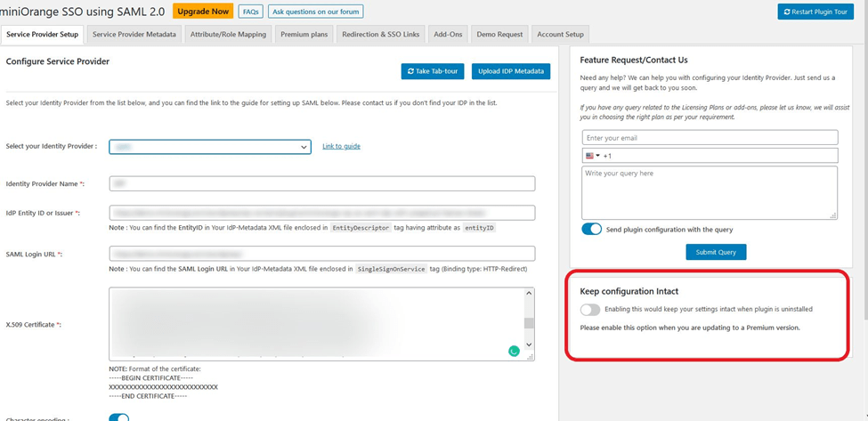
Task: Switch to Service Provider Setup tab
Action: (43, 35)
